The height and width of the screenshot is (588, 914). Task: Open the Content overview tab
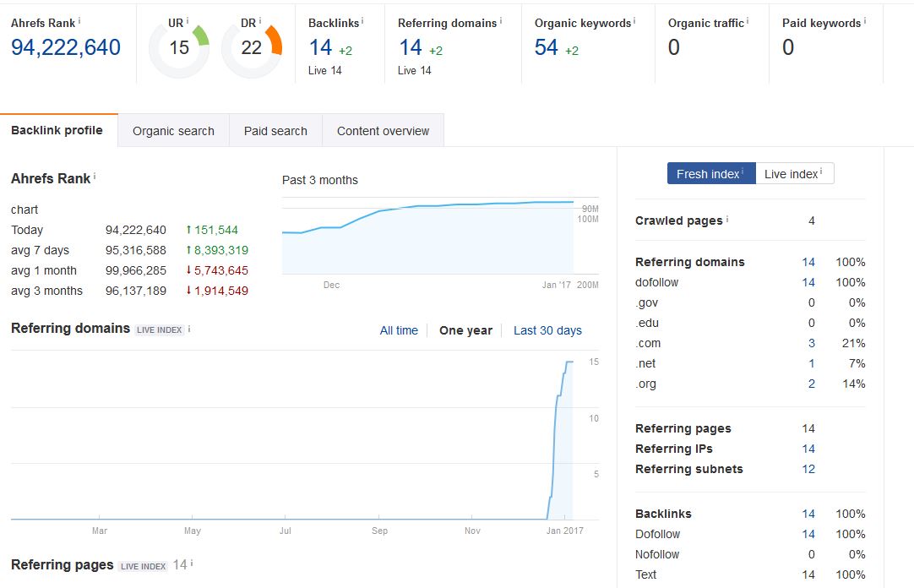pyautogui.click(x=383, y=131)
